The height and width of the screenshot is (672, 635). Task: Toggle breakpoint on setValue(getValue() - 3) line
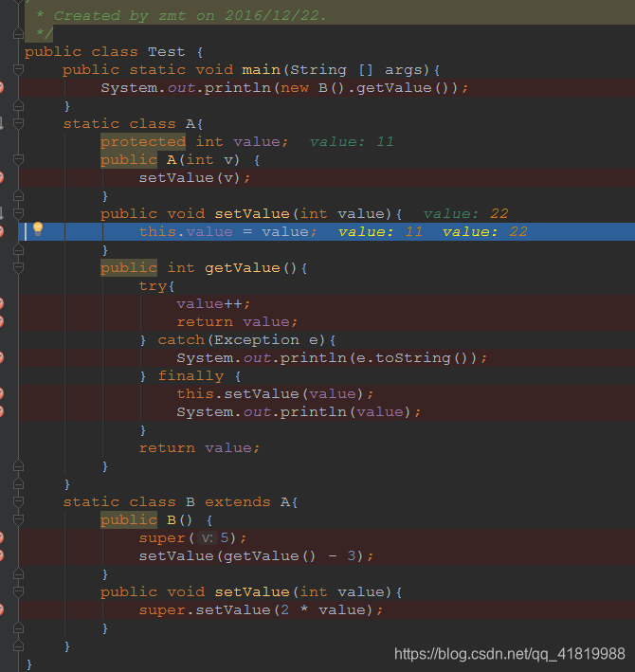[2, 555]
